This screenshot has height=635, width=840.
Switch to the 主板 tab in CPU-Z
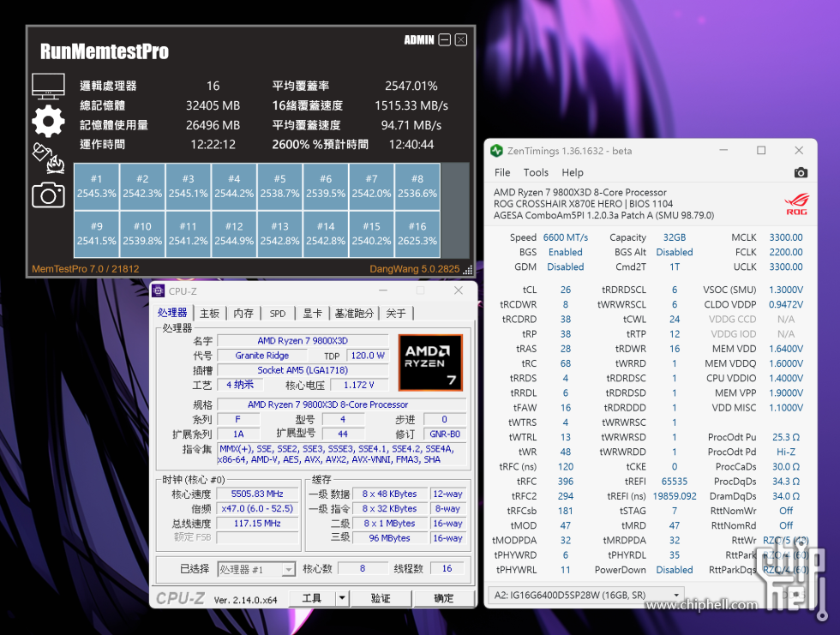209,314
